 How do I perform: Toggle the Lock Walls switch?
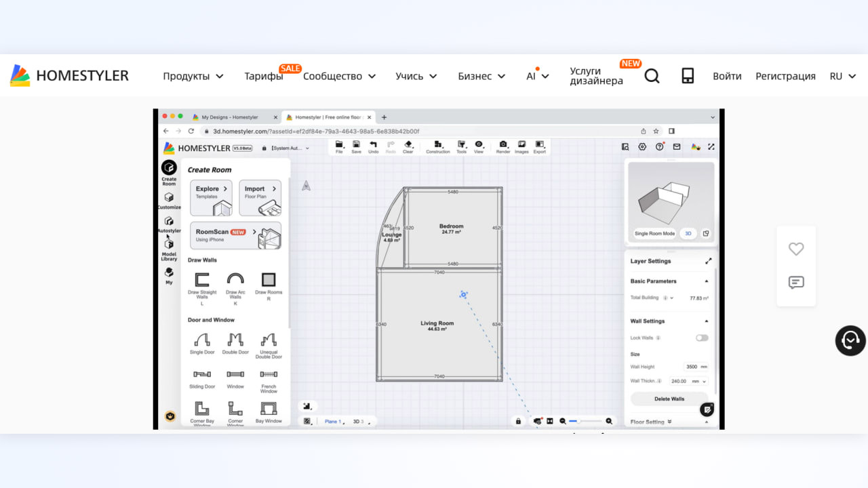pyautogui.click(x=702, y=338)
